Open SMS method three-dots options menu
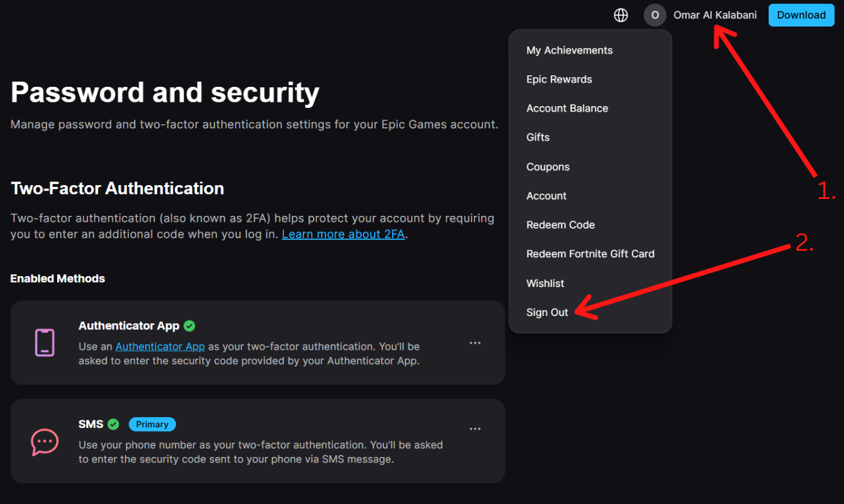Viewport: 844px width, 504px height. coord(475,429)
